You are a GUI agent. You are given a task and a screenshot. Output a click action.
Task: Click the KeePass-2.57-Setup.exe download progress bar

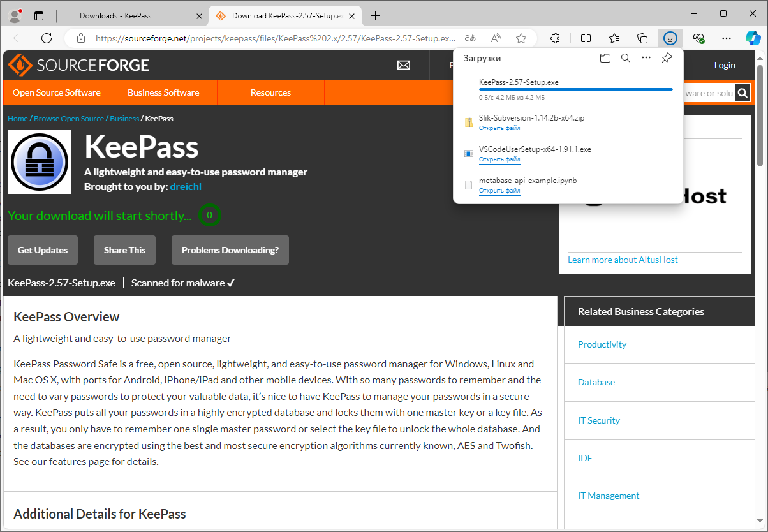(576, 89)
